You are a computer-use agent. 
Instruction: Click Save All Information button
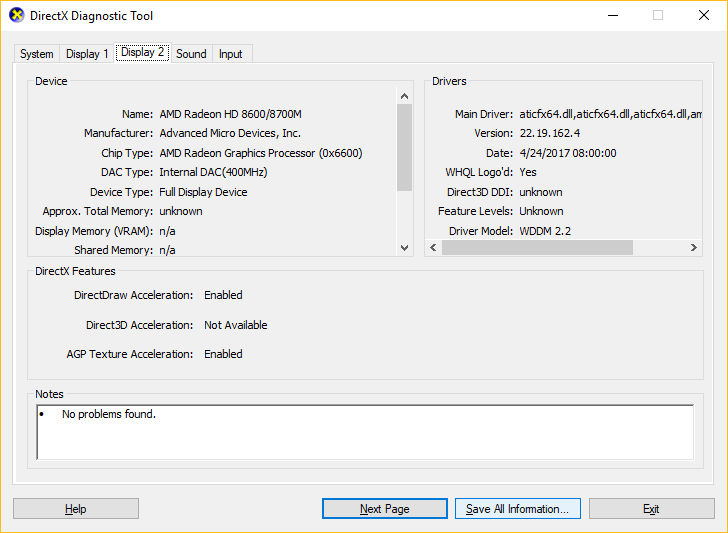click(518, 509)
